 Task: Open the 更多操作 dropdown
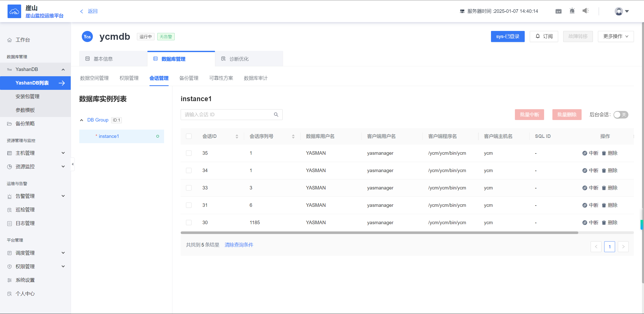point(616,36)
